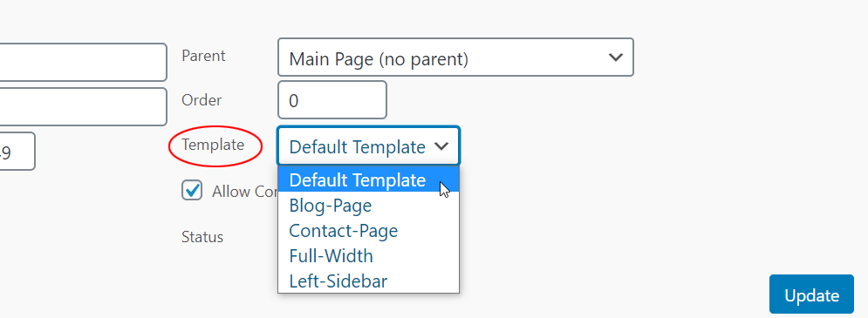Image resolution: width=868 pixels, height=318 pixels.
Task: Open the Parent page dropdown
Action: (x=455, y=57)
